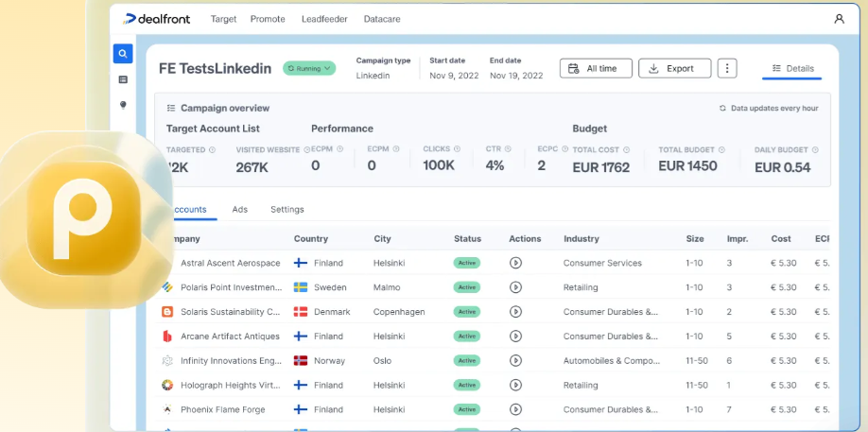This screenshot has width=868, height=432.
Task: Sort by the Status column header
Action: pyautogui.click(x=467, y=239)
